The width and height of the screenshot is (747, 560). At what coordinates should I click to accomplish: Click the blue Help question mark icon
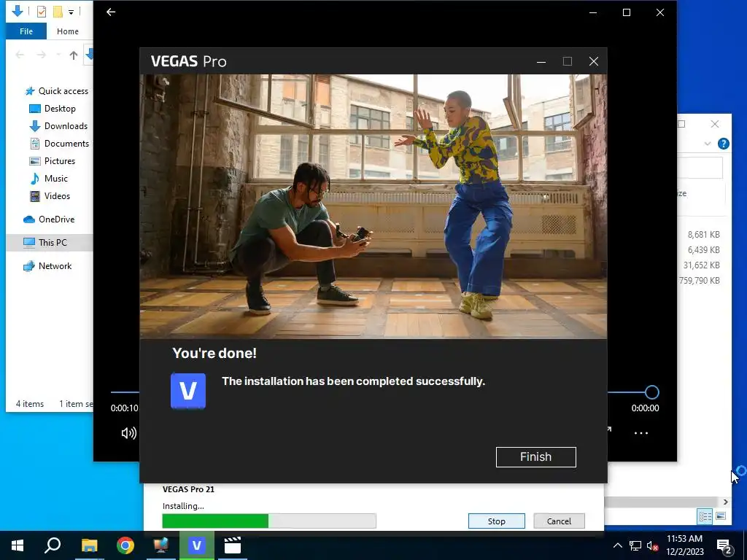723,144
